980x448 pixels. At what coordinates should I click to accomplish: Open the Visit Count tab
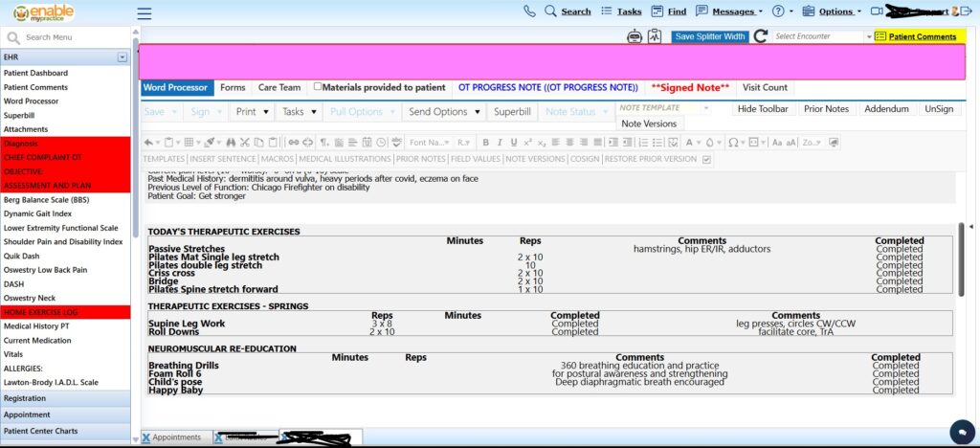[765, 87]
